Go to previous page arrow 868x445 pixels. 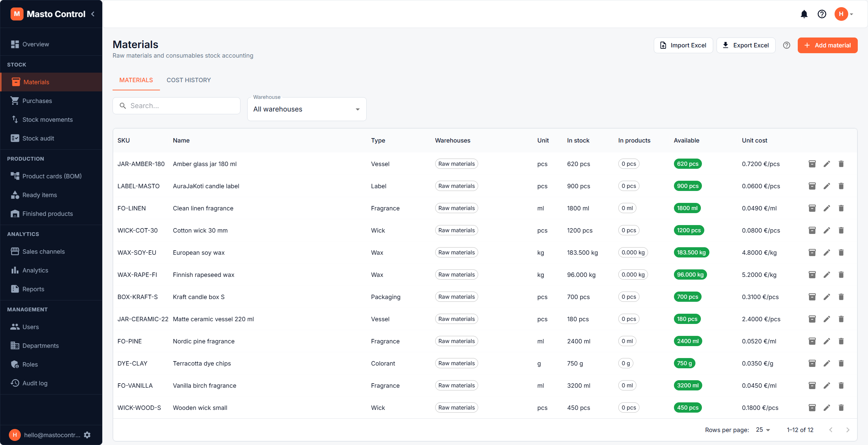point(831,430)
